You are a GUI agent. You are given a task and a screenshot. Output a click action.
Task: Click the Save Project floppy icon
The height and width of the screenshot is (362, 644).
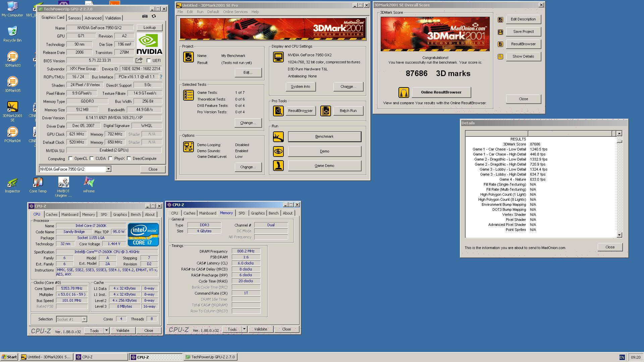pos(500,32)
